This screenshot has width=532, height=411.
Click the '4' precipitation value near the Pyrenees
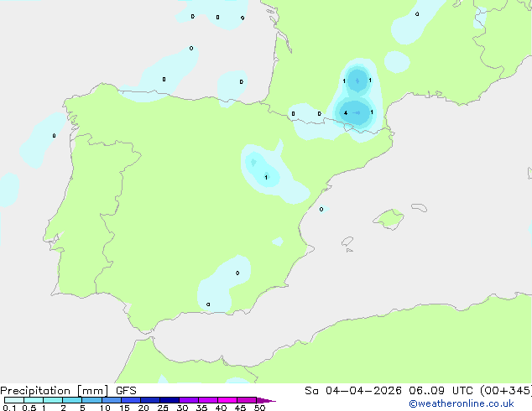click(346, 113)
